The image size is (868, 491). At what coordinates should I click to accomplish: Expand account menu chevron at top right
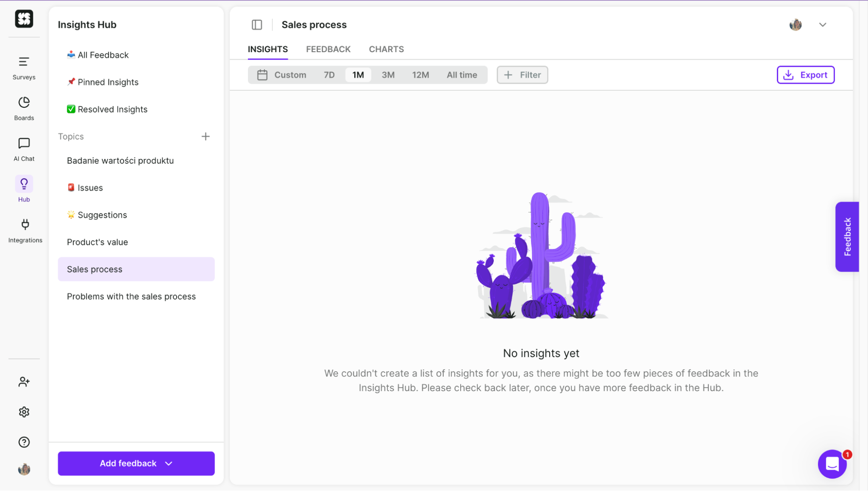click(x=822, y=25)
